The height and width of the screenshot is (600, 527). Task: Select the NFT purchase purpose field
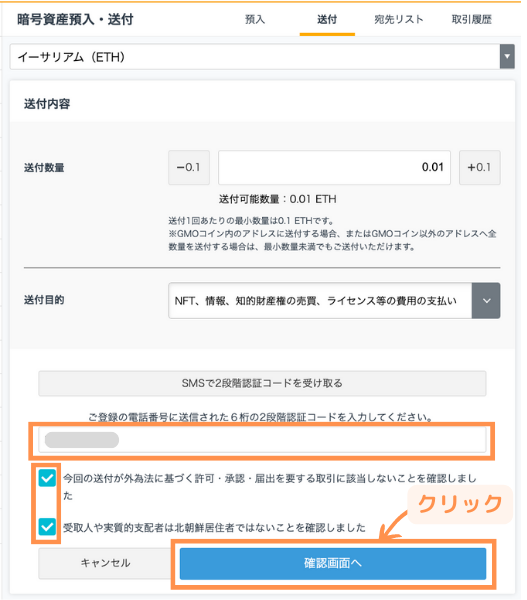click(320, 301)
